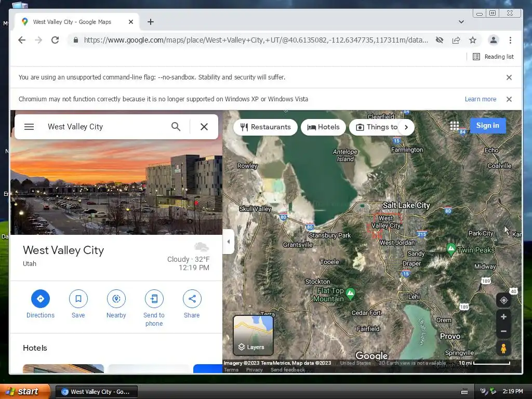
Task: Go back in browser history
Action: pyautogui.click(x=22, y=40)
